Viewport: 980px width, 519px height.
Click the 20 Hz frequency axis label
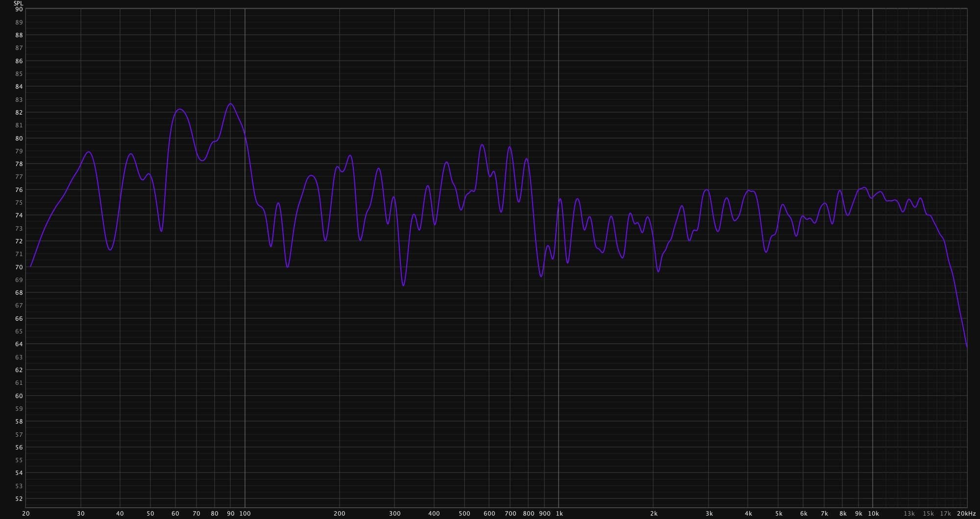coord(26,514)
